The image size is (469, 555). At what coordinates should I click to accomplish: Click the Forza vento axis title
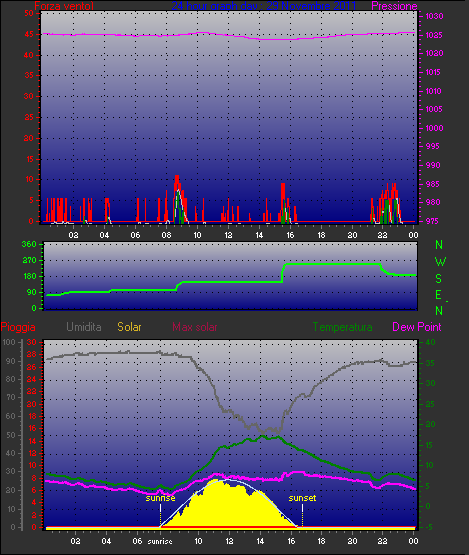(x=64, y=6)
